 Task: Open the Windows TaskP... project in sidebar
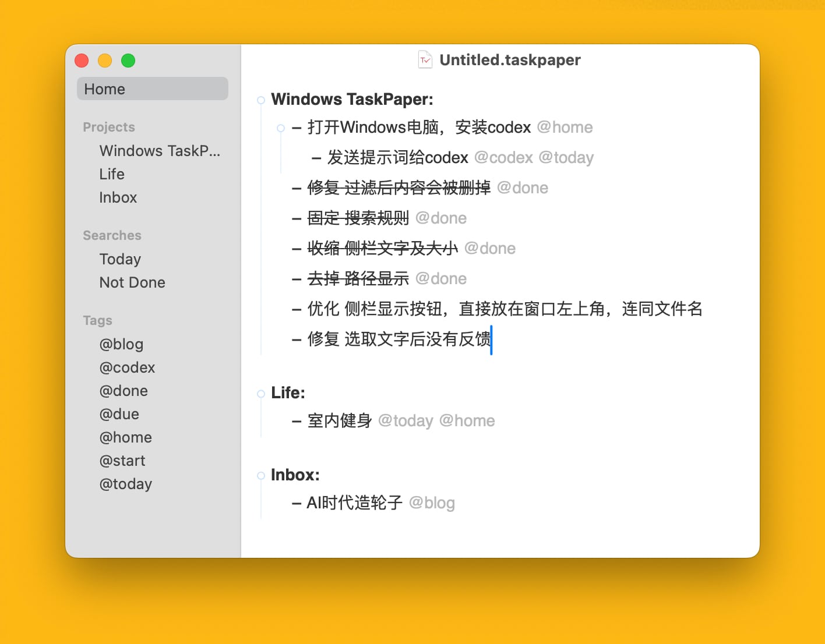click(160, 151)
